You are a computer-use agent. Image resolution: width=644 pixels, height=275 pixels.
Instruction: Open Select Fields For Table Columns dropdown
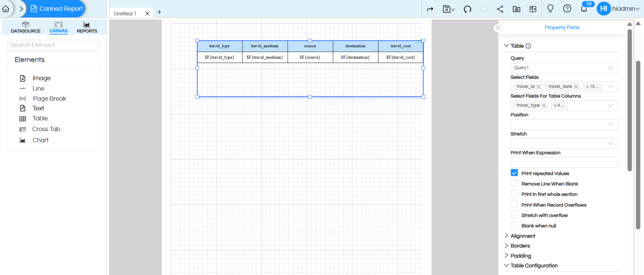click(610, 106)
